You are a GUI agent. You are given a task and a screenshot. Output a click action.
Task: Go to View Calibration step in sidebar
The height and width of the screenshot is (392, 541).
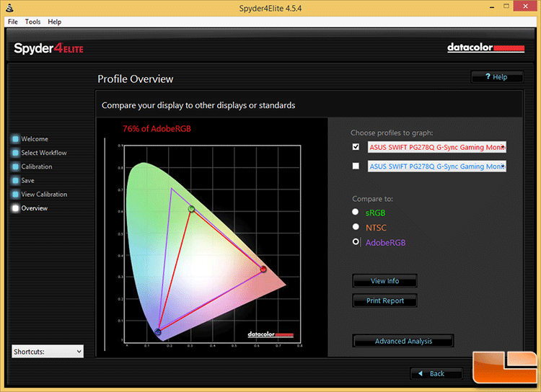coord(44,195)
